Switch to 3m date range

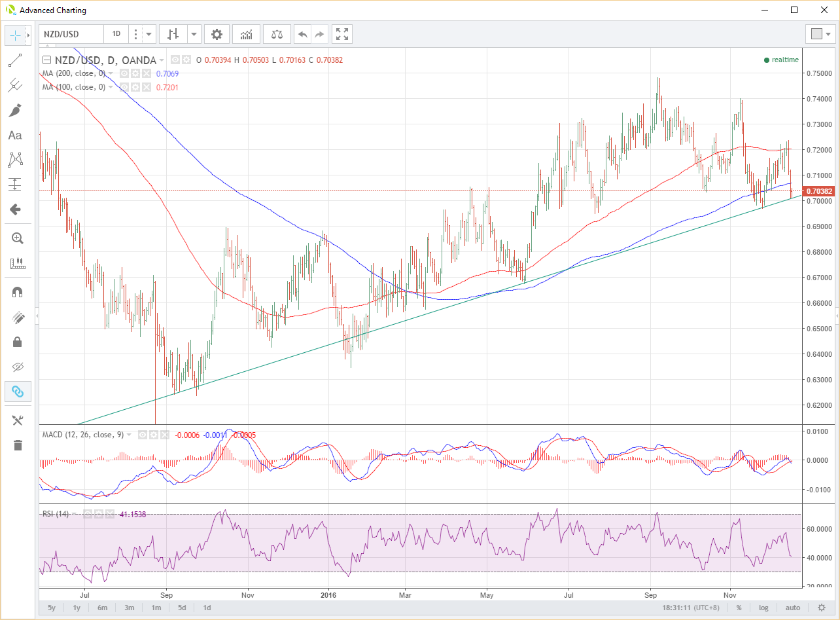[130, 608]
